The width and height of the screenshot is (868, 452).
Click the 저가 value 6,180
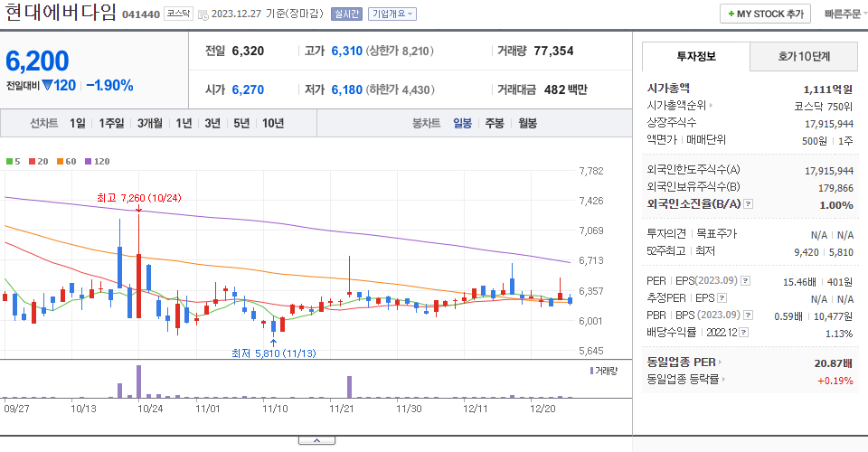pos(346,89)
